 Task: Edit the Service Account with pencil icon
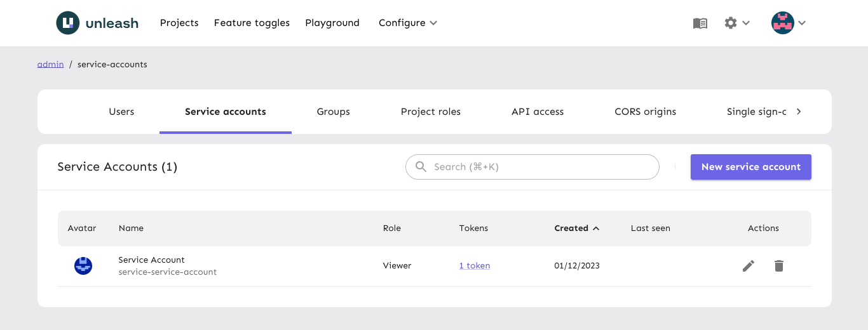749,266
